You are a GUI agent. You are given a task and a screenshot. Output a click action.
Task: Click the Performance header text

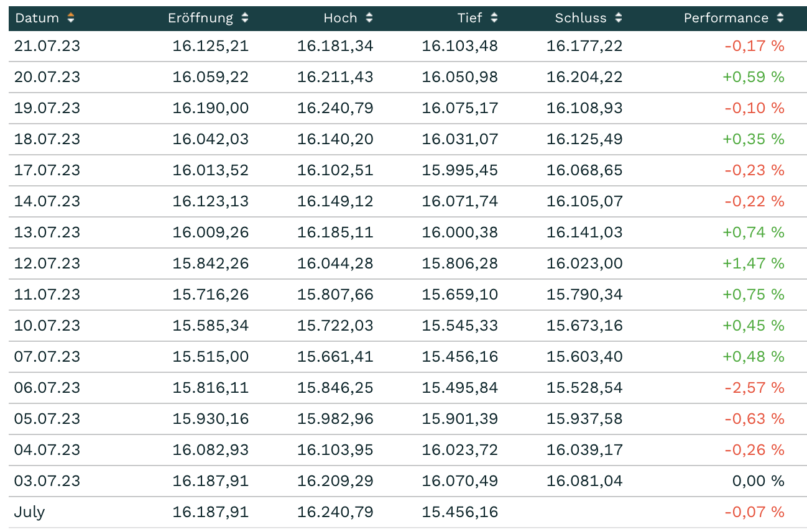click(x=726, y=18)
